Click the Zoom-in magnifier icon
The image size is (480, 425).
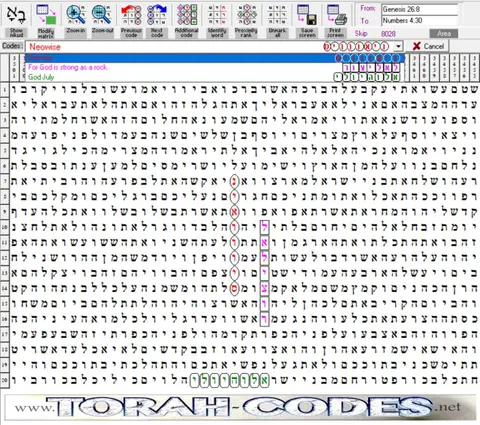coord(76,15)
